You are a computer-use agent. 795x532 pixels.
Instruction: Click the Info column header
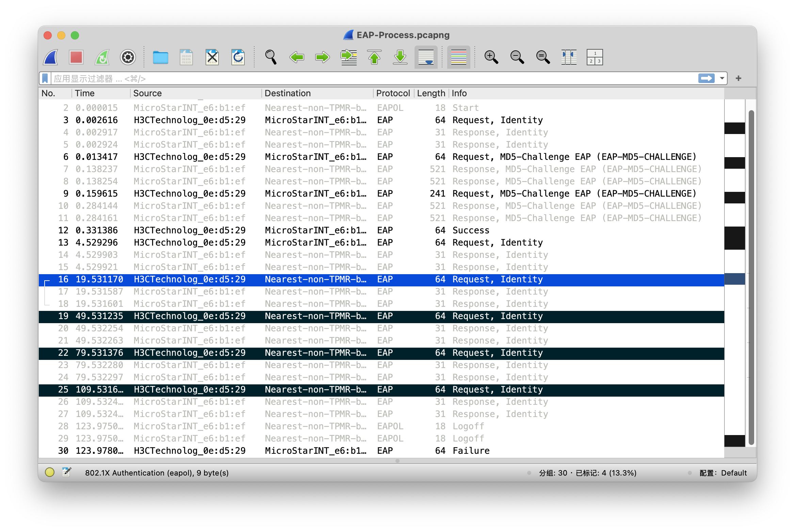tap(459, 93)
